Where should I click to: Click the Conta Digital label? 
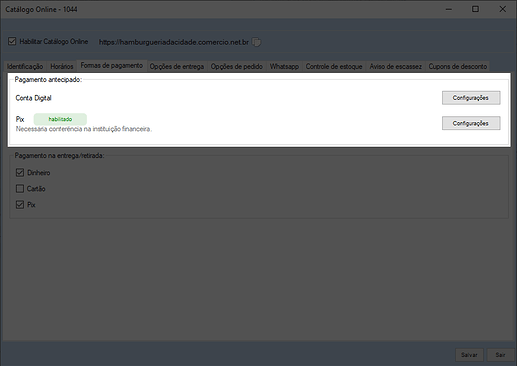click(x=33, y=98)
